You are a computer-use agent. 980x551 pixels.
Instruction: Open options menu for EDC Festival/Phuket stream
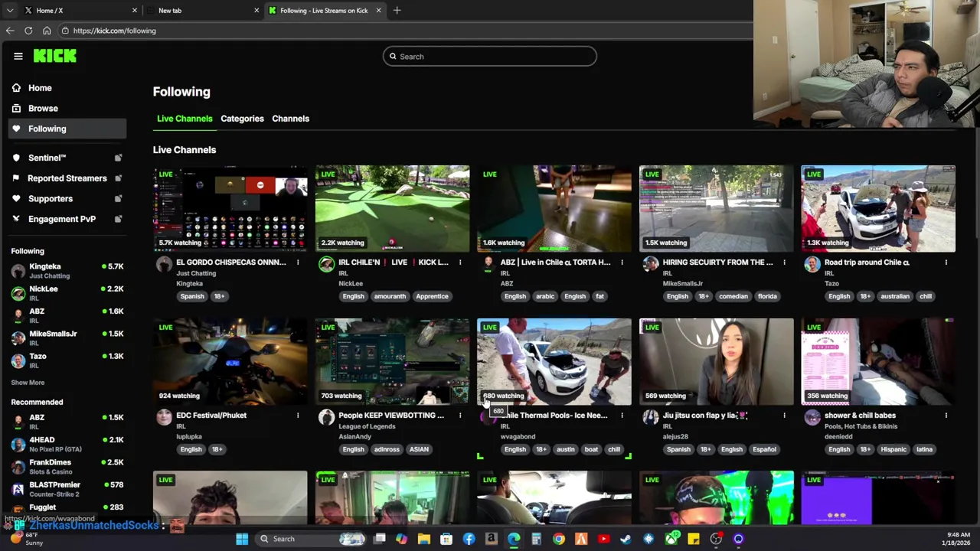(x=298, y=416)
